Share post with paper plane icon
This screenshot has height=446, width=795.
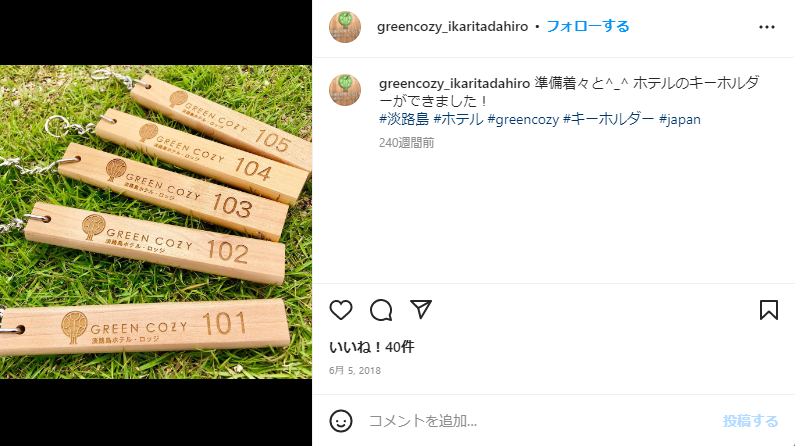tap(421, 309)
